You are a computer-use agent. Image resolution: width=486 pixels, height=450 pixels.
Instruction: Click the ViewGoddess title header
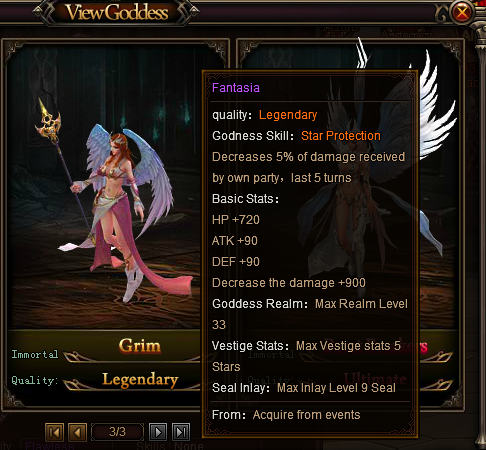click(117, 13)
